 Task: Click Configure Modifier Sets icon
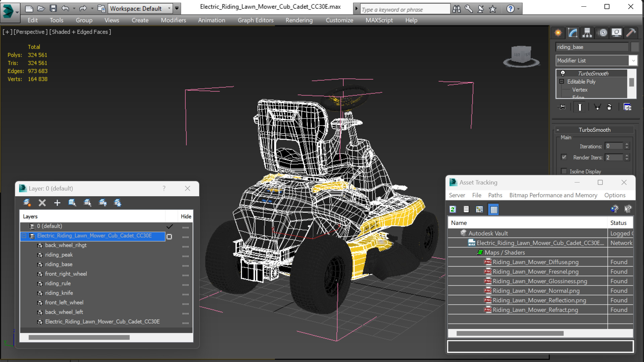627,107
